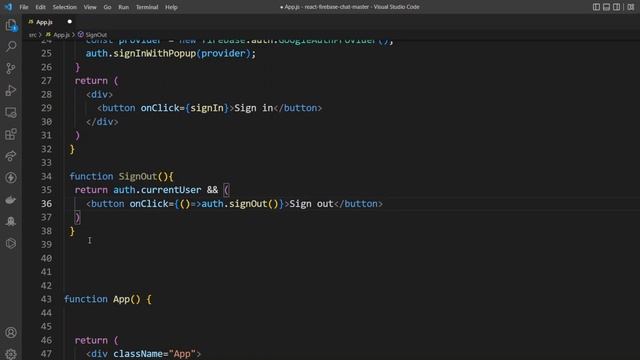Open the Remote Explorer monitor icon
Viewport: 640px width, 360px height.
pyautogui.click(x=11, y=112)
